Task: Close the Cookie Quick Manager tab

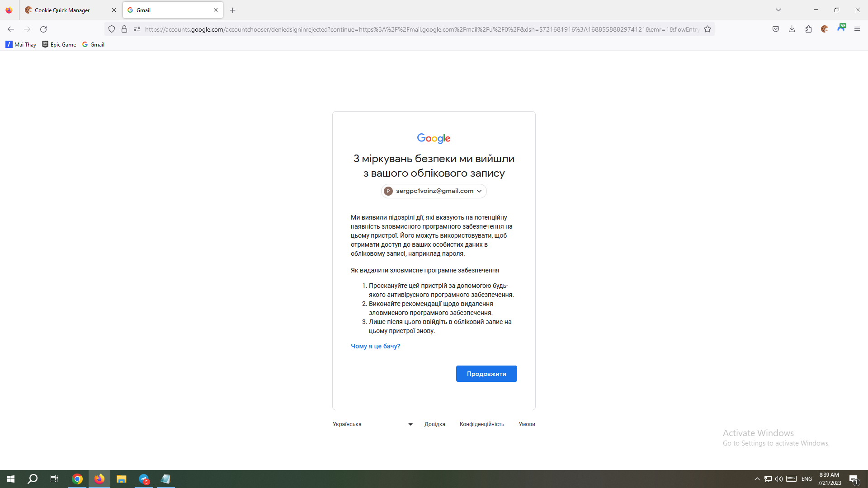Action: (114, 10)
